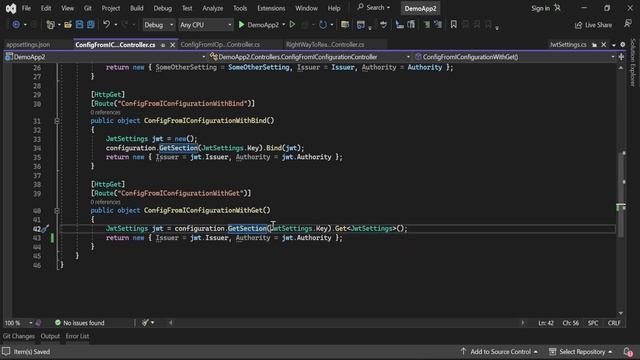Click the Live Share button
The height and width of the screenshot is (360, 640).
click(593, 25)
